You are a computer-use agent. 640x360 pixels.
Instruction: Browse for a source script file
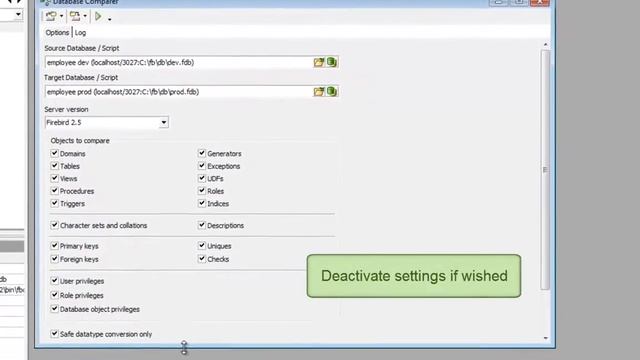coord(319,62)
